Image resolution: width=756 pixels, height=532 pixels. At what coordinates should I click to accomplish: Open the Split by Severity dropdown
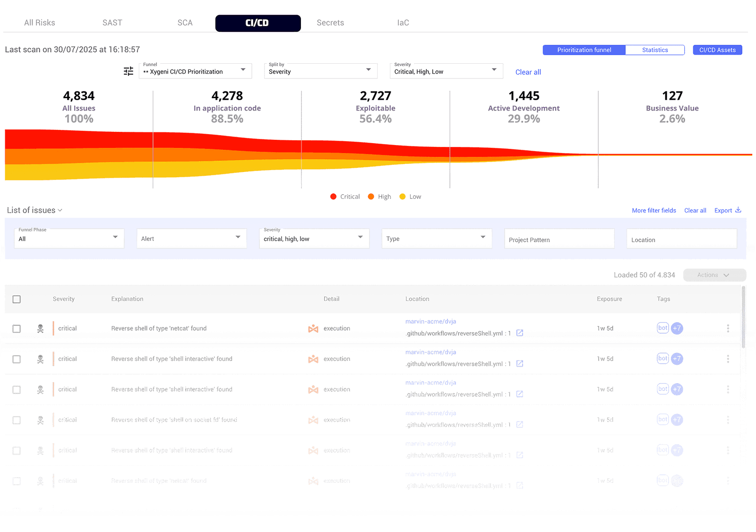320,71
